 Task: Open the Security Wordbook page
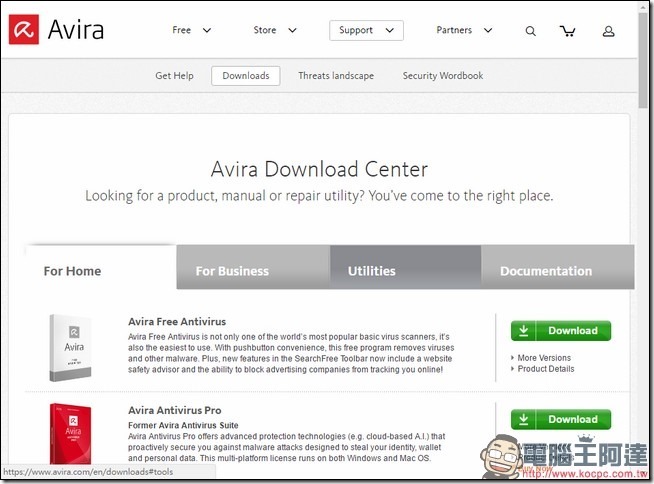point(443,76)
